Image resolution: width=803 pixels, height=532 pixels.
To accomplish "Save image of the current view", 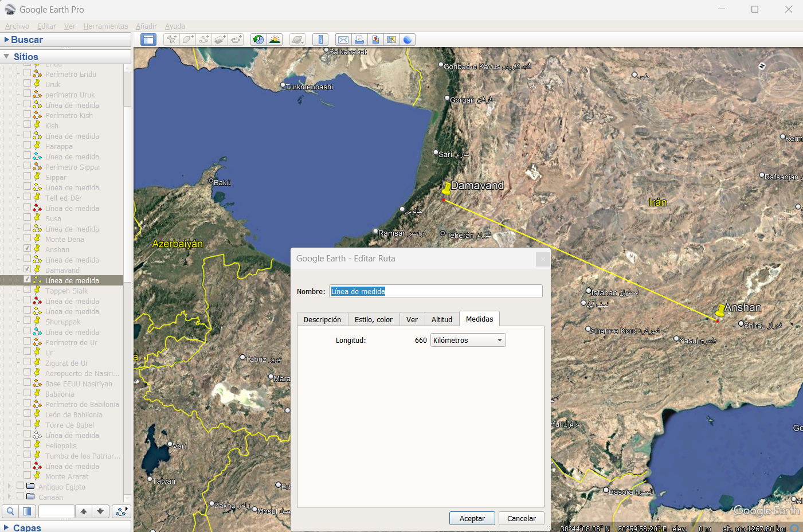I will 375,40.
